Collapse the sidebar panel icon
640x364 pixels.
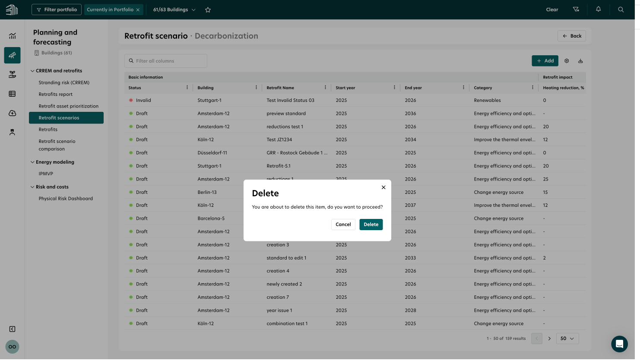pyautogui.click(x=13, y=329)
